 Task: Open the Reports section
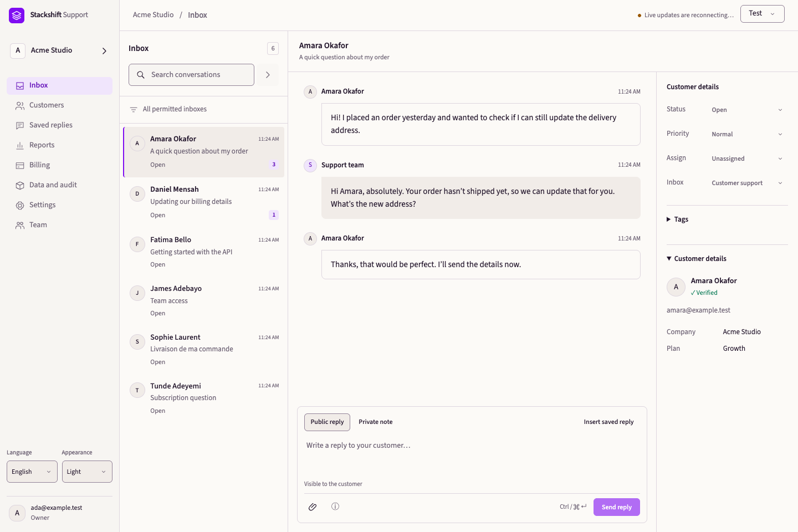point(59,145)
